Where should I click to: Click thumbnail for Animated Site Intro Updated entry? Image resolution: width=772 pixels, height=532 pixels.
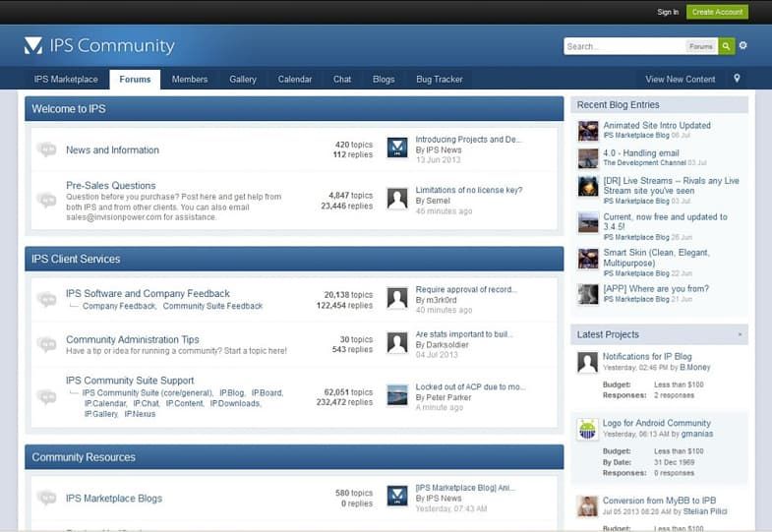click(x=588, y=131)
